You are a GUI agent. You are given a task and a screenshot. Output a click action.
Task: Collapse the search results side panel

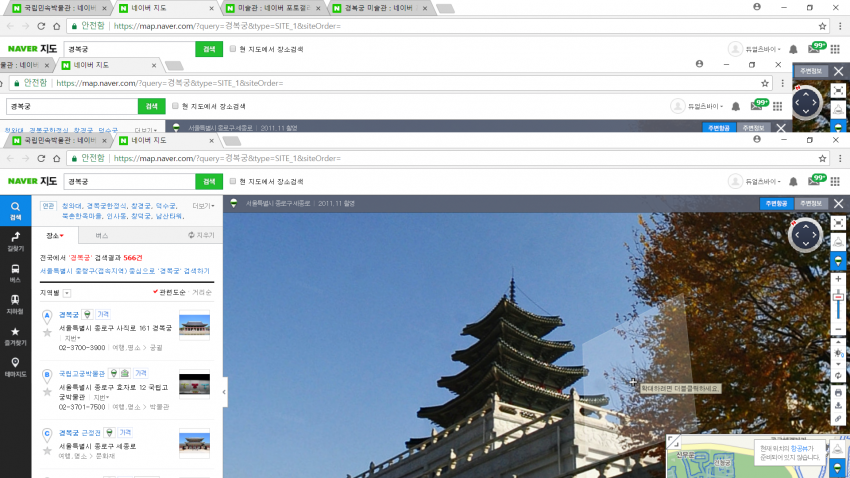coord(224,392)
